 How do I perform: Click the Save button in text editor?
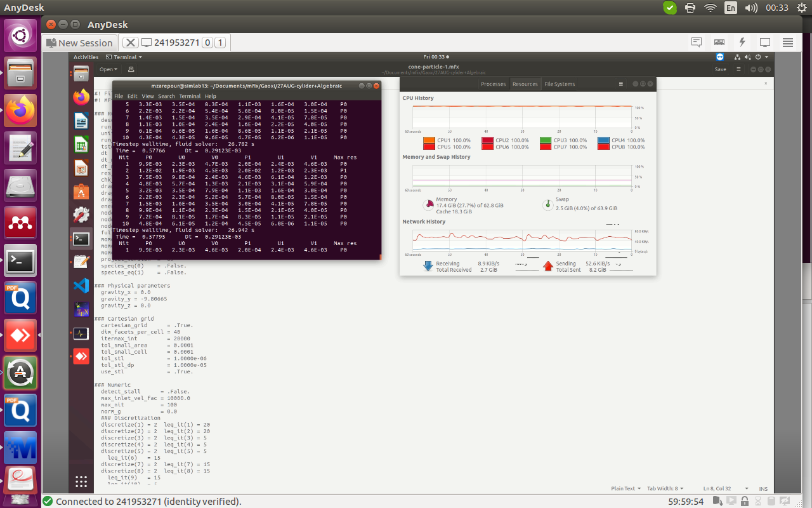pyautogui.click(x=721, y=69)
